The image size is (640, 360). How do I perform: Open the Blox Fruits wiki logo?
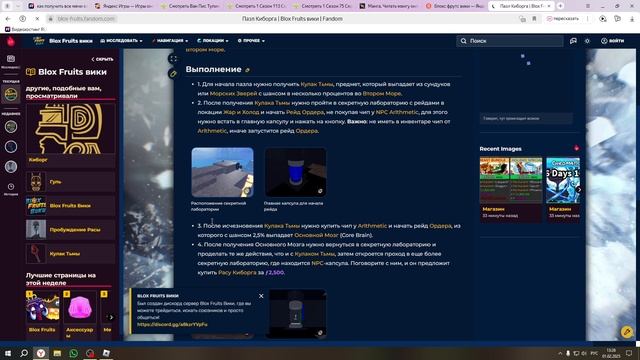(x=39, y=41)
